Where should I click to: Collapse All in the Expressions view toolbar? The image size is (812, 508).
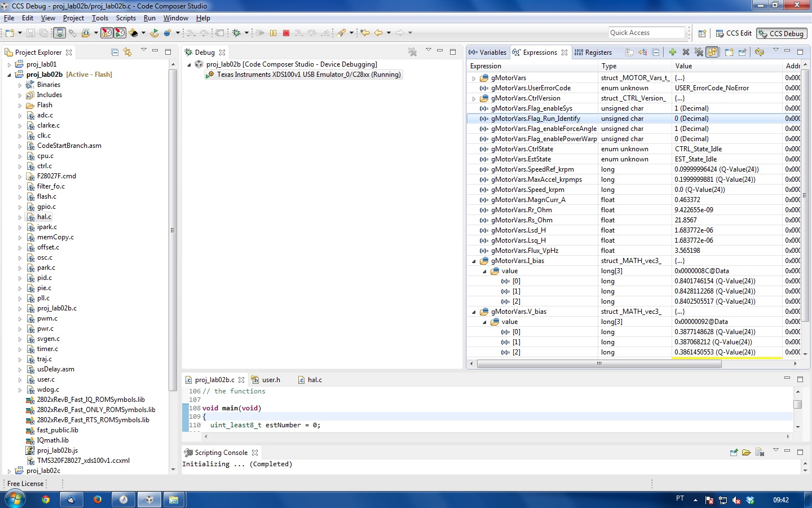[x=656, y=52]
